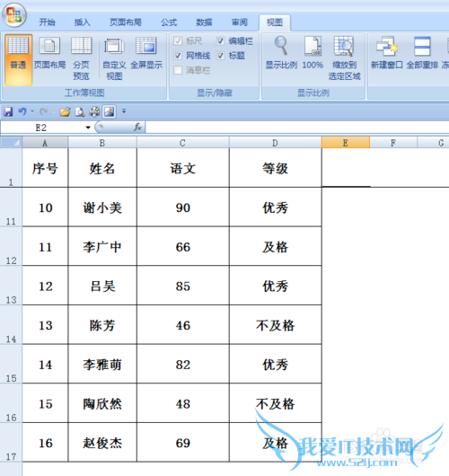
Task: Arrange All windows (全部重排)
Action: point(422,53)
